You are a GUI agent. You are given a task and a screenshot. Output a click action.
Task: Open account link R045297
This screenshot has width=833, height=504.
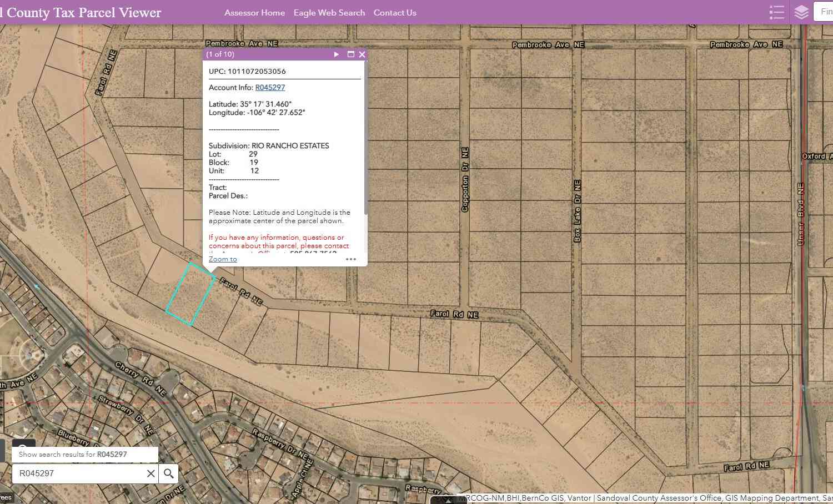pyautogui.click(x=270, y=87)
